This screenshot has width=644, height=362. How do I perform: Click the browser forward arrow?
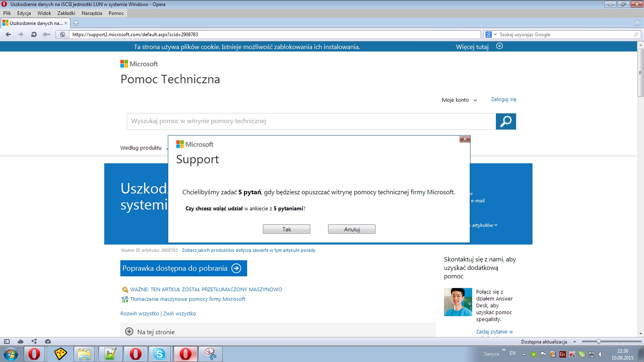pyautogui.click(x=21, y=35)
